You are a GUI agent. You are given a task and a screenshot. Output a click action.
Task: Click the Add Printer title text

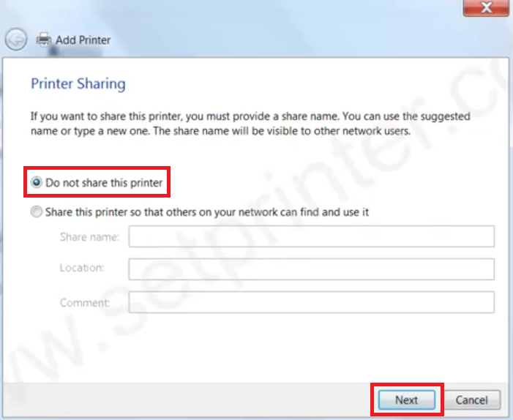[x=83, y=40]
